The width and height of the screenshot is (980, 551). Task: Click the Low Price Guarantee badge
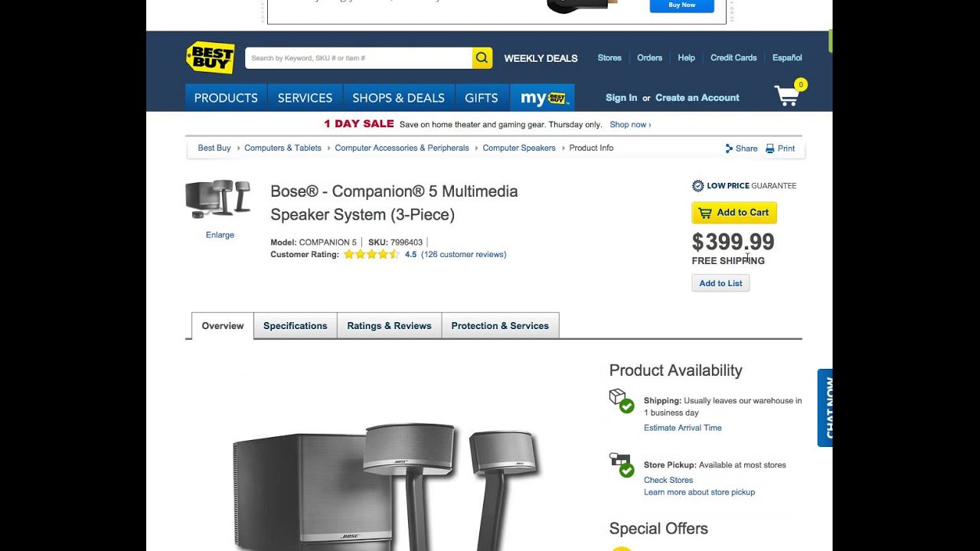743,186
